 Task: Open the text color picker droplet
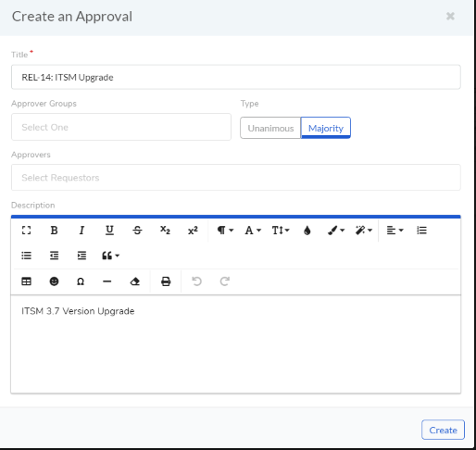[307, 231]
